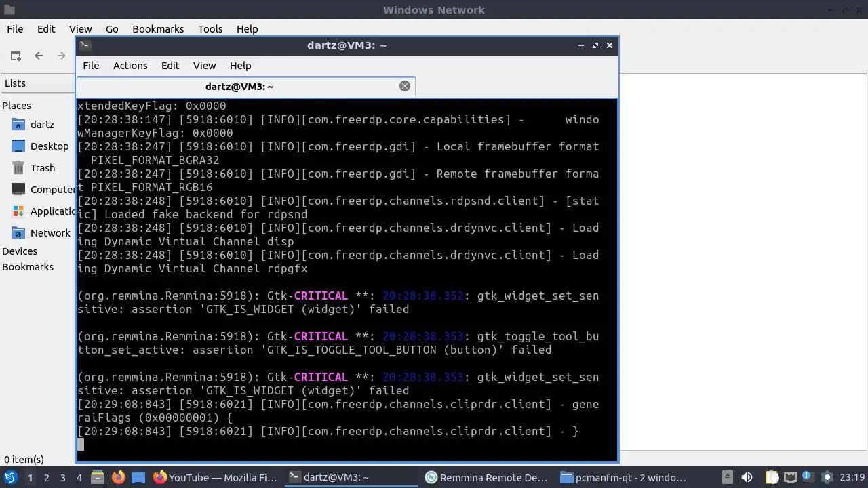Switch to workspace 2 on the pager

click(x=46, y=477)
